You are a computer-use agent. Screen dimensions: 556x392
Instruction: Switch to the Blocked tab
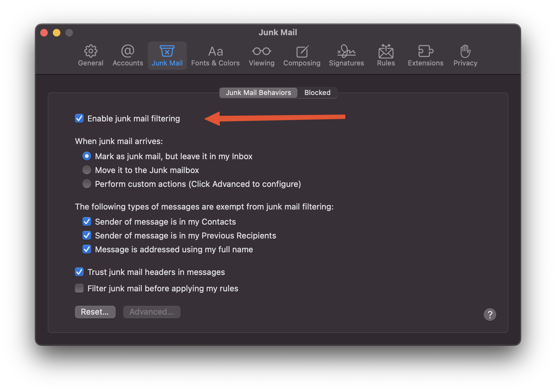(317, 93)
